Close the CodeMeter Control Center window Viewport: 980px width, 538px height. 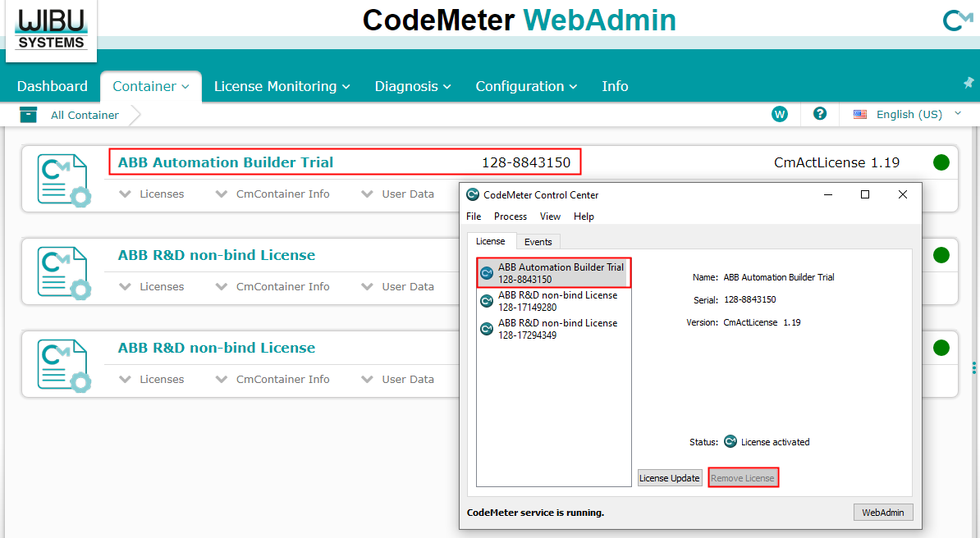(903, 194)
